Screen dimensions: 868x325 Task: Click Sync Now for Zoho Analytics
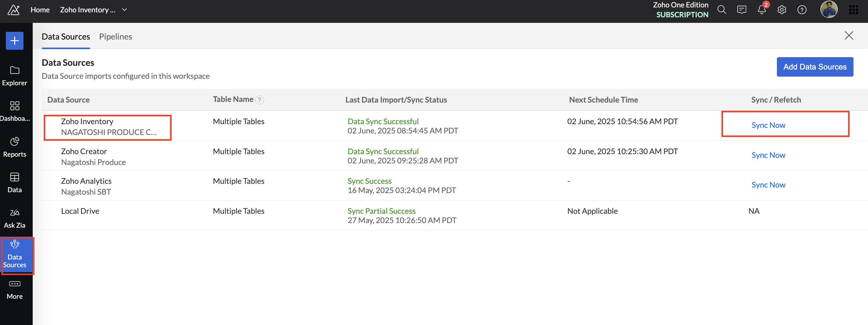[768, 185]
